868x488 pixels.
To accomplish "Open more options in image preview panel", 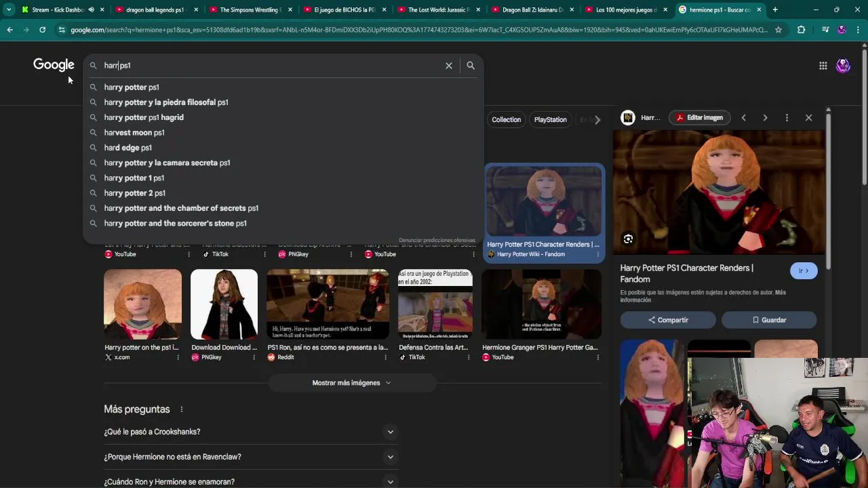I will tap(787, 118).
